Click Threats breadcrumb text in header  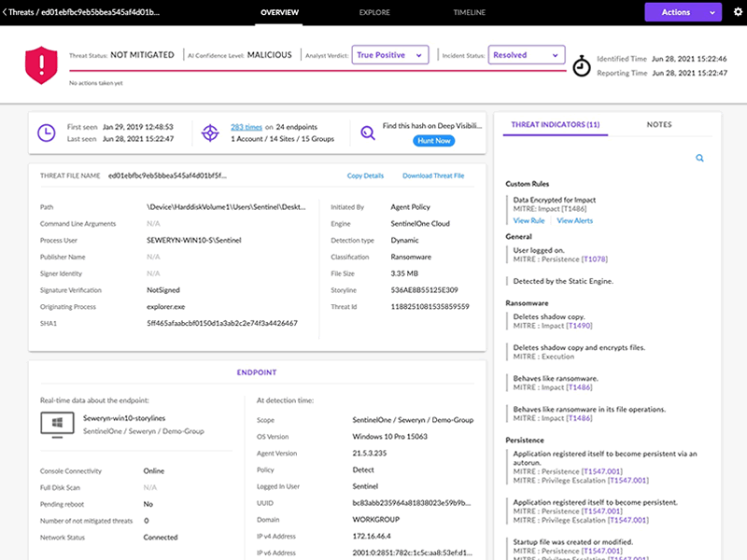tap(21, 12)
